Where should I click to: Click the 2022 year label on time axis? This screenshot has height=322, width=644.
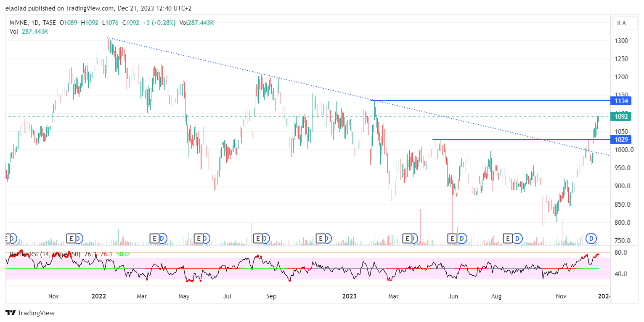99,296
